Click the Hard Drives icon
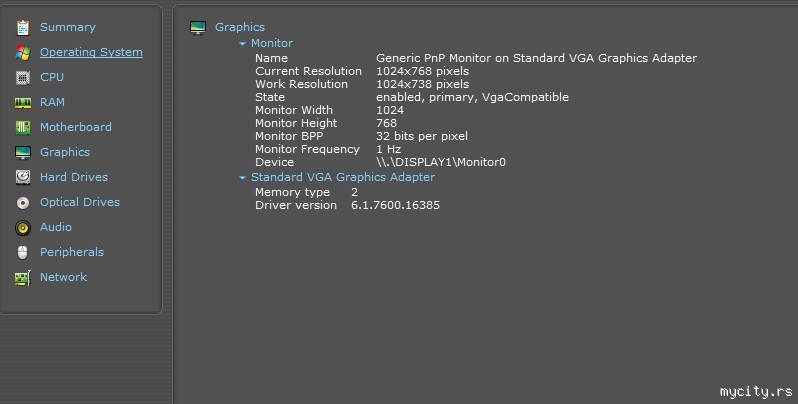This screenshot has width=798, height=404. tap(22, 177)
